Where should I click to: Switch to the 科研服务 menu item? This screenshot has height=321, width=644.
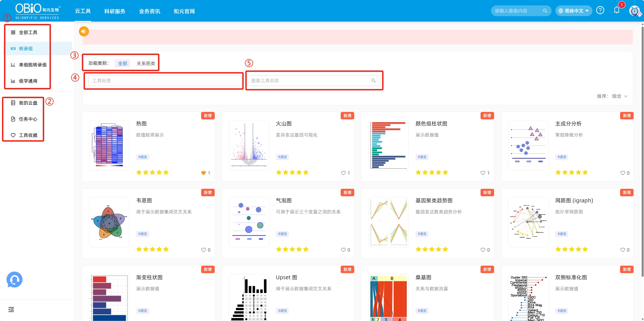click(115, 11)
